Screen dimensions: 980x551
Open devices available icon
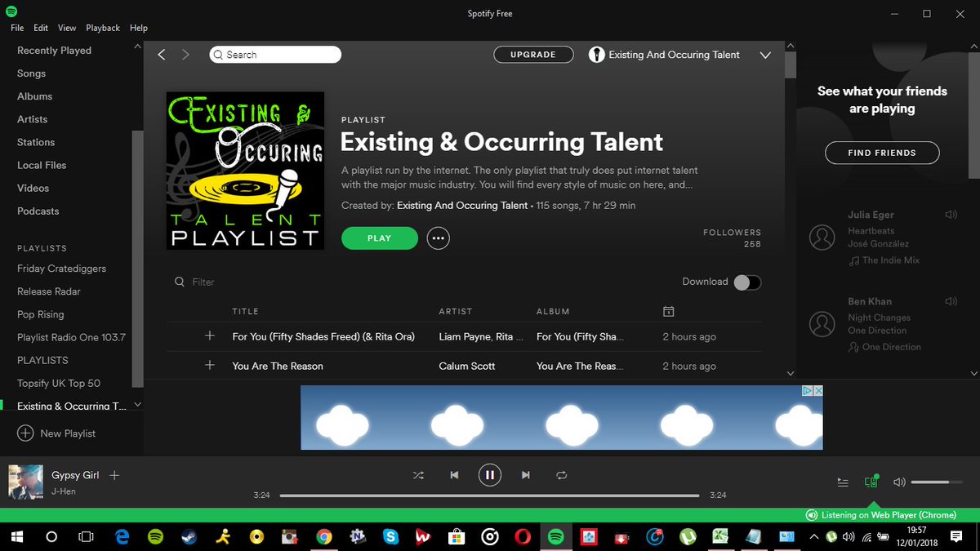click(871, 482)
